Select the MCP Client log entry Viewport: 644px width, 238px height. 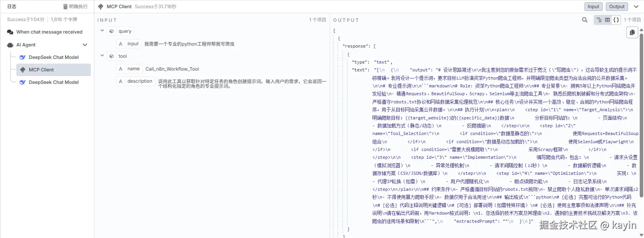click(x=53, y=70)
